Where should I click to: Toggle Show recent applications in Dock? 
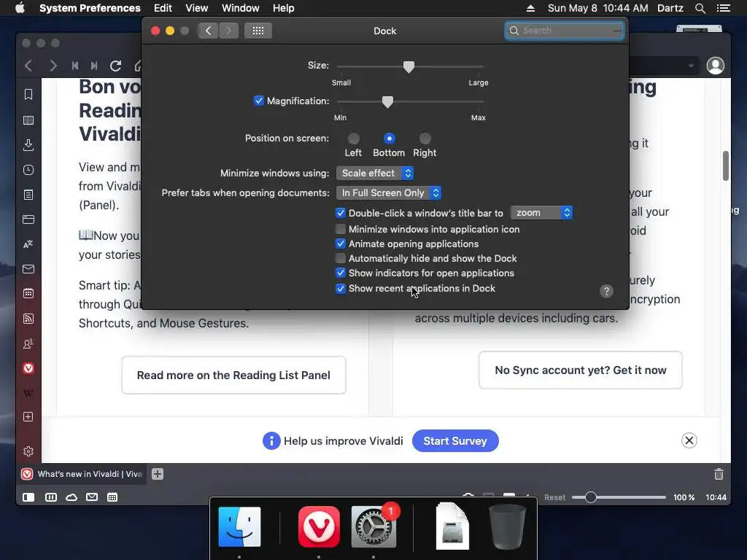340,289
